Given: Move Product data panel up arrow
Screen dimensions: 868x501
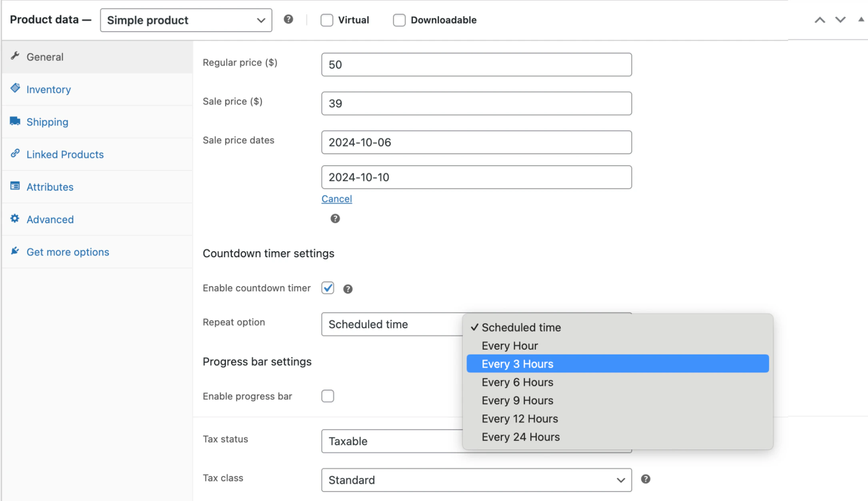Looking at the screenshot, I should pyautogui.click(x=820, y=20).
